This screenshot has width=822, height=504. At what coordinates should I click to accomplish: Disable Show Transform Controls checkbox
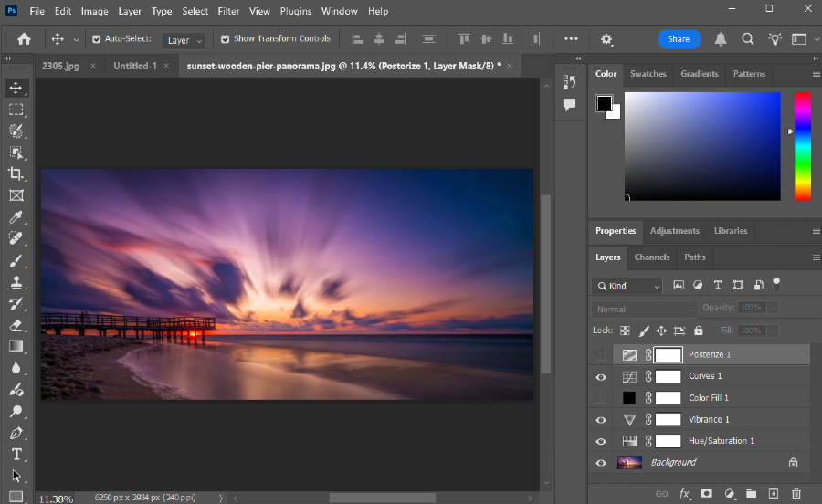[226, 39]
